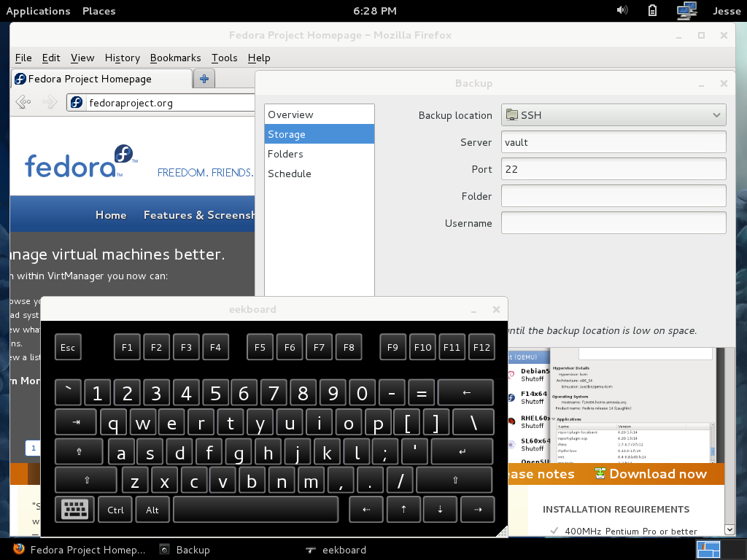Viewport: 747px width, 560px height.
Task: Click the empty Username input field
Action: click(614, 223)
